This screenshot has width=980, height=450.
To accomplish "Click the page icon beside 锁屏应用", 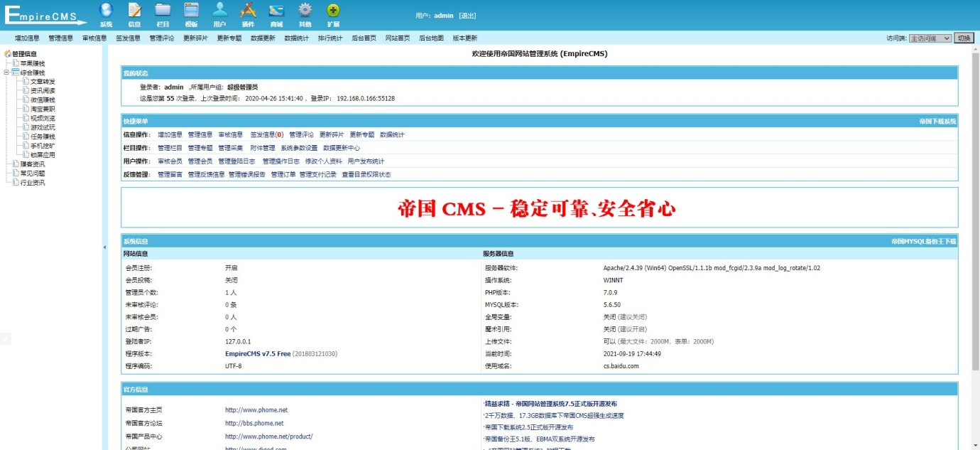I will pos(26,155).
